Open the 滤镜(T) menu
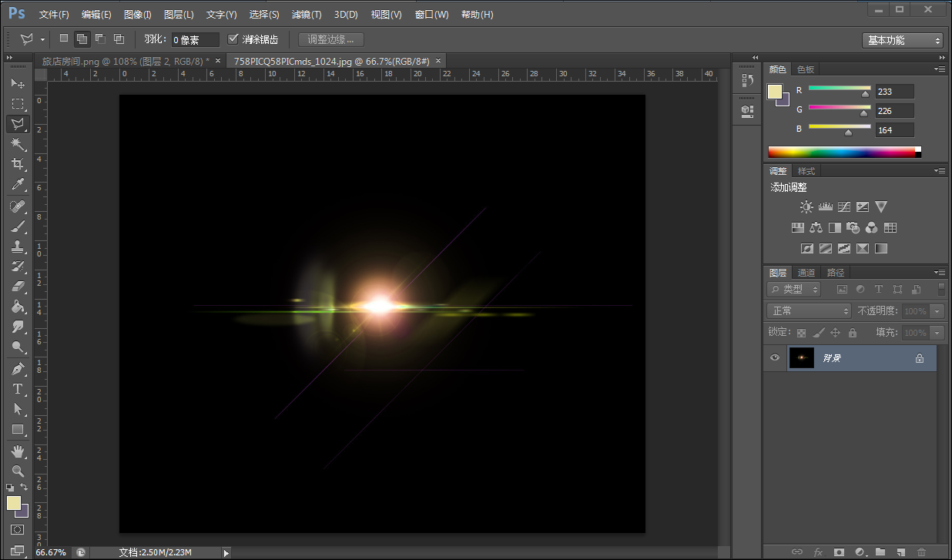952x560 pixels. 307,15
